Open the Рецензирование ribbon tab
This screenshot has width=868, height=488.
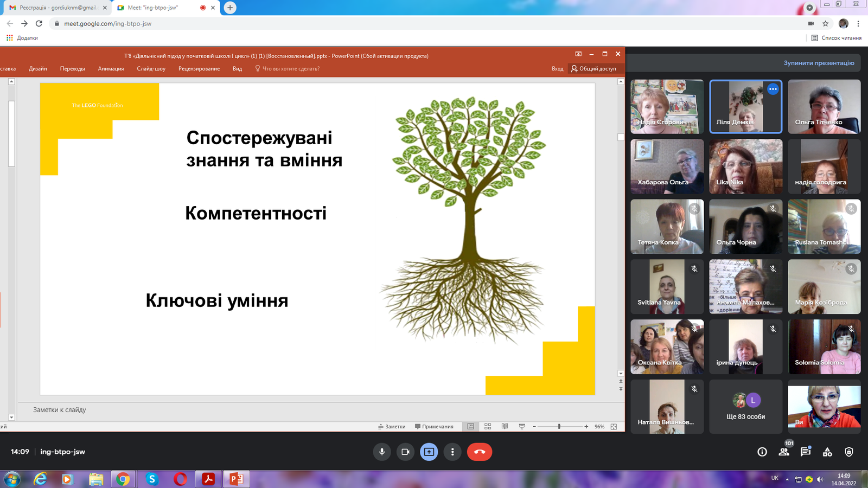[199, 69]
